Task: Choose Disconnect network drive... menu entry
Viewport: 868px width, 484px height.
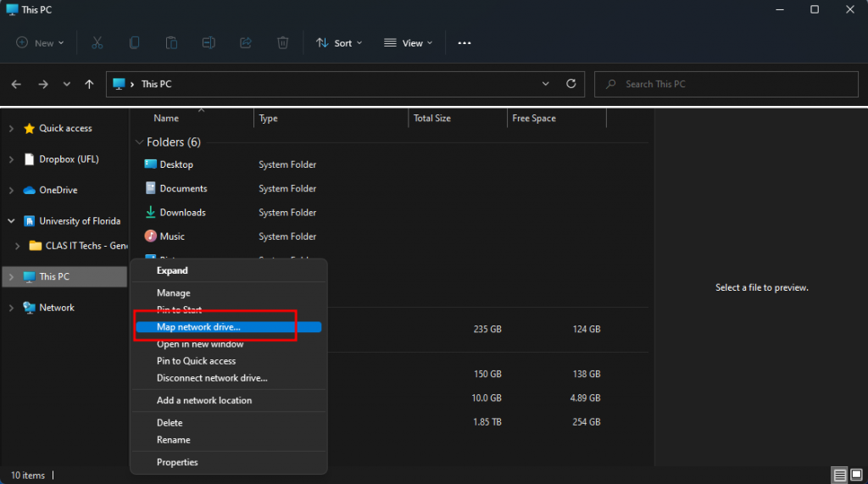Action: coord(212,378)
